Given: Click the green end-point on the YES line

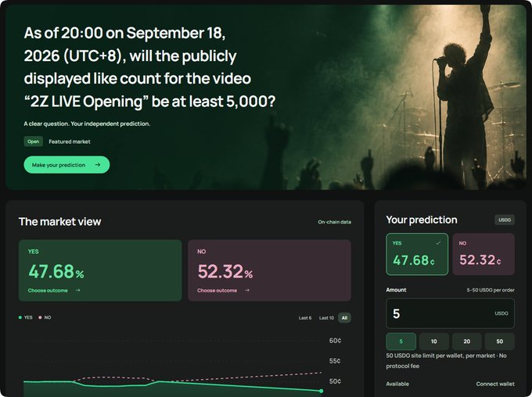Looking at the screenshot, I should 322,391.
